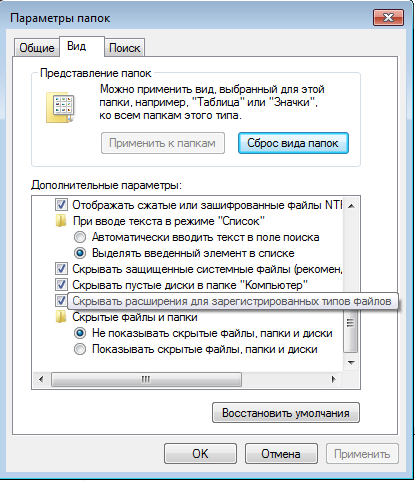415x481 pixels.
Task: Click the folder view icon in Представление папок
Action: (61, 108)
